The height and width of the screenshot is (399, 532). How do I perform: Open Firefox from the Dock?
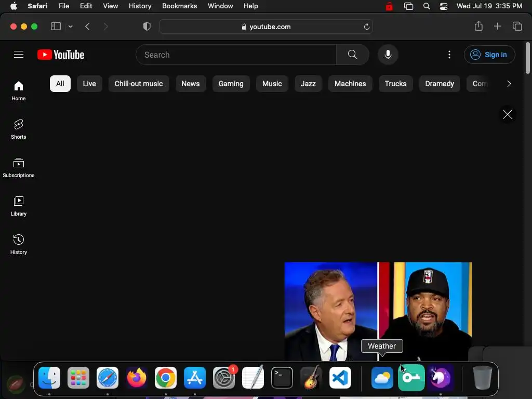click(137, 378)
